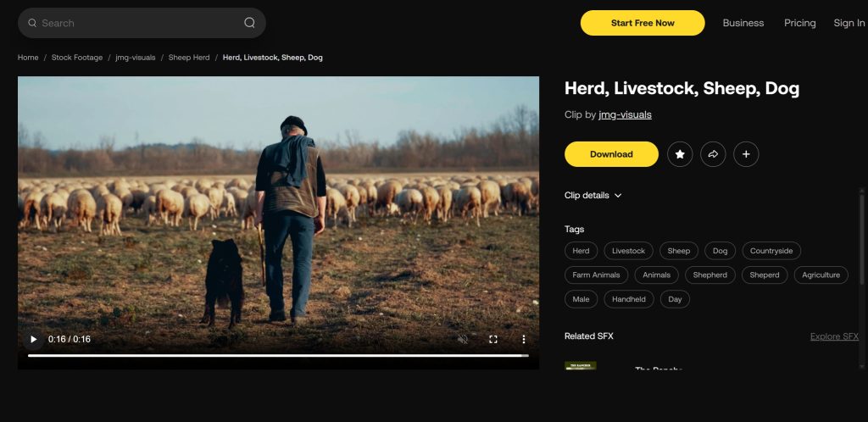Add clip to favorites with the star icon
The image size is (868, 422).
point(680,154)
